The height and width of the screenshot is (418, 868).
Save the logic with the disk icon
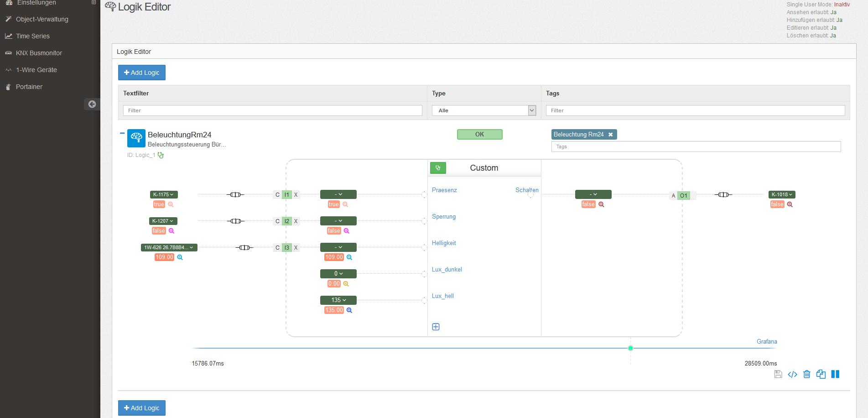778,374
